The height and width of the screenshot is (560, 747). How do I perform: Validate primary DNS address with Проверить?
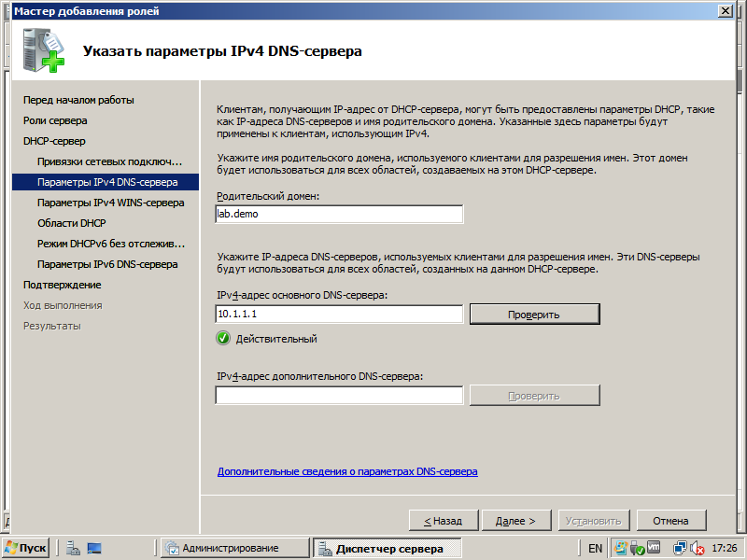point(534,315)
